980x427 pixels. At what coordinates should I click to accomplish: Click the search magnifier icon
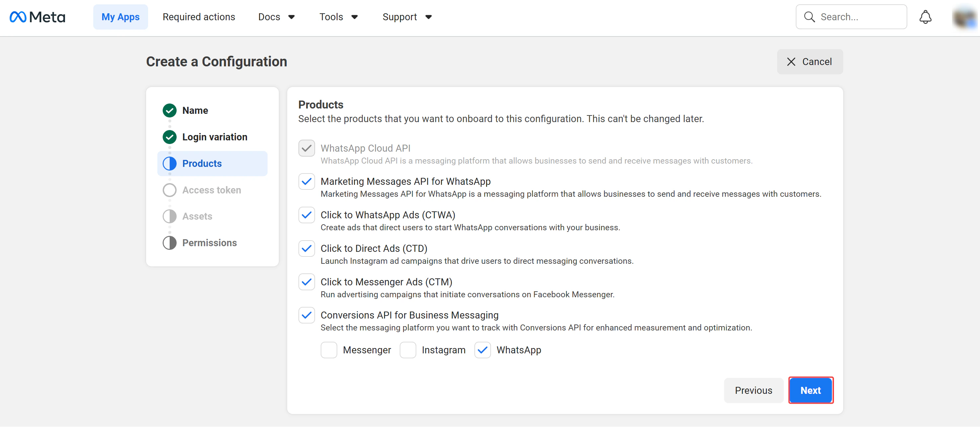809,17
